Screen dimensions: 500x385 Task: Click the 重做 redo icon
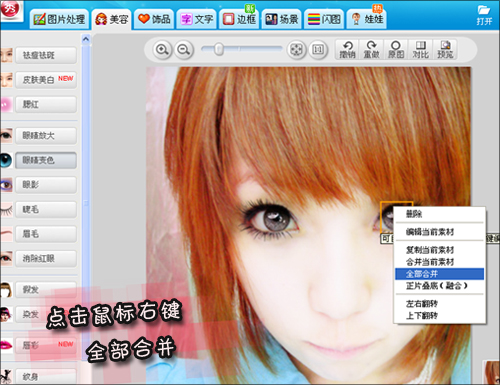[372, 50]
